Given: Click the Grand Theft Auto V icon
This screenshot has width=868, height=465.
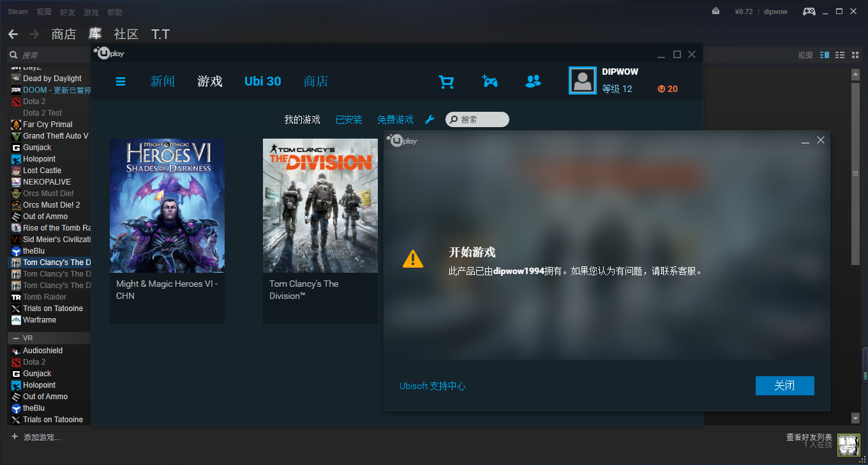Looking at the screenshot, I should pos(16,136).
